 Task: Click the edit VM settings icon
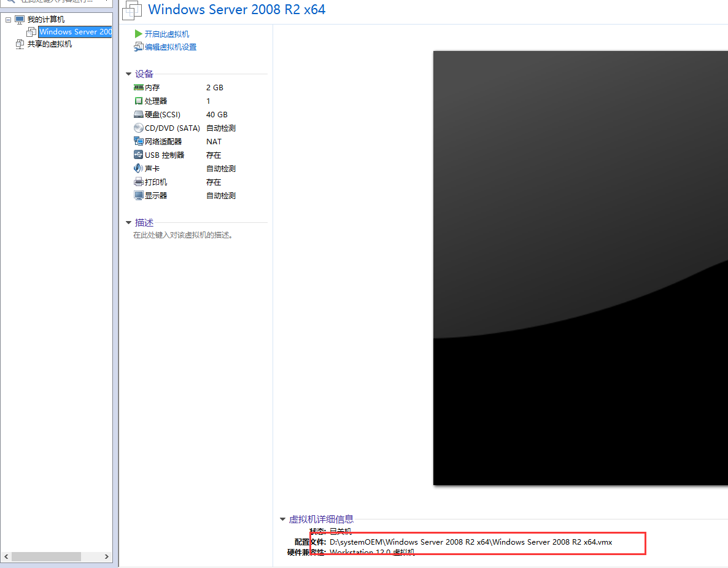(138, 47)
